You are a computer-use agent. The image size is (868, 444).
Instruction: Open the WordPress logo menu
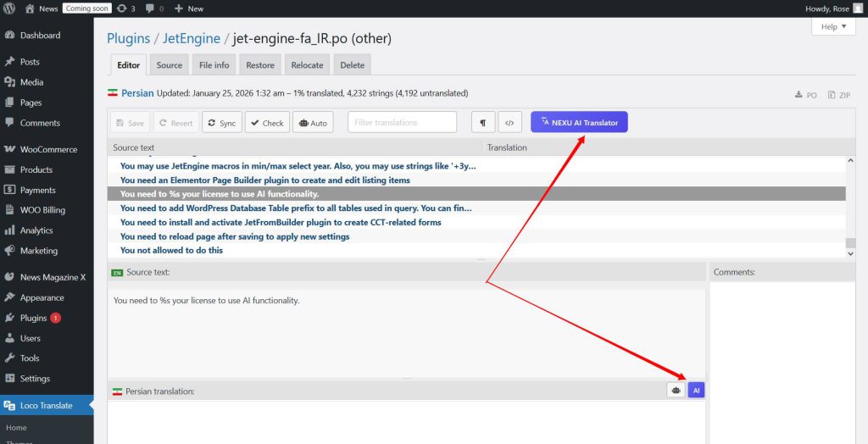tap(9, 8)
